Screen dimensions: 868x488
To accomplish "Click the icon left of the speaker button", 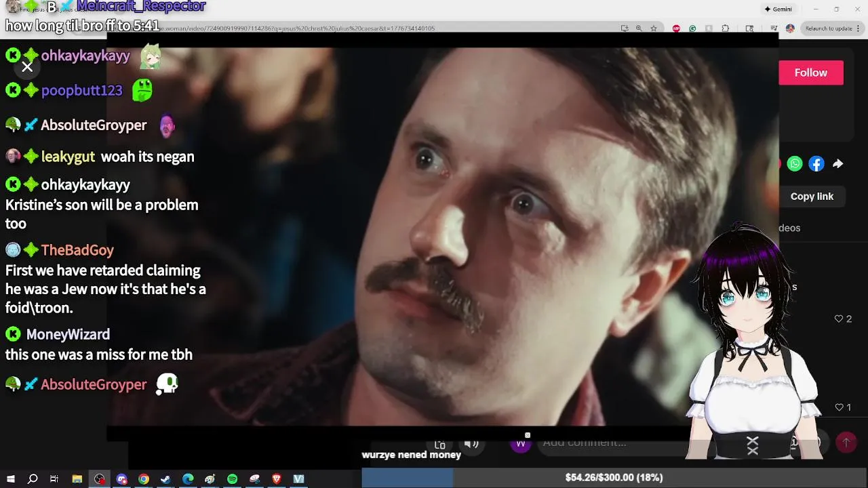I will click(439, 445).
